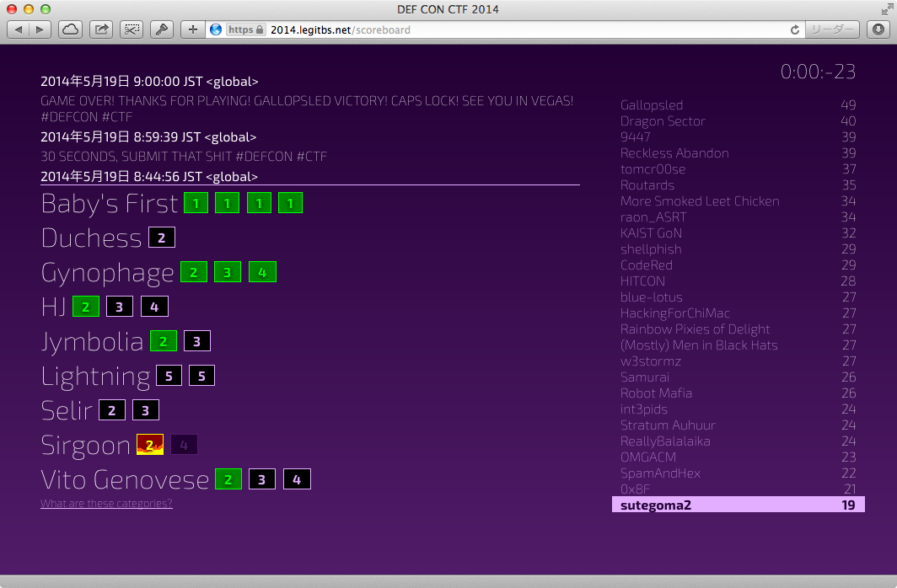Click the highlighted sutegoma2 scoreboard row
Viewport: 897px width, 588px height.
click(x=738, y=505)
